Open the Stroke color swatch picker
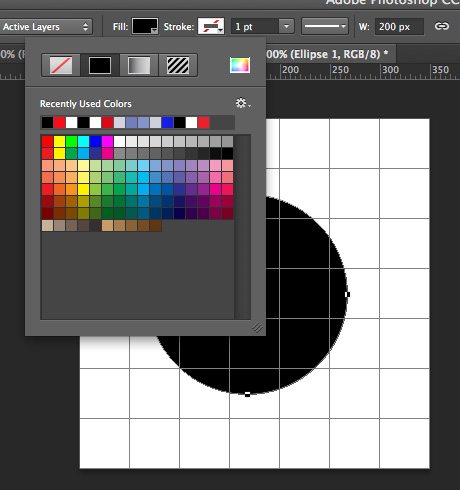 [211, 26]
